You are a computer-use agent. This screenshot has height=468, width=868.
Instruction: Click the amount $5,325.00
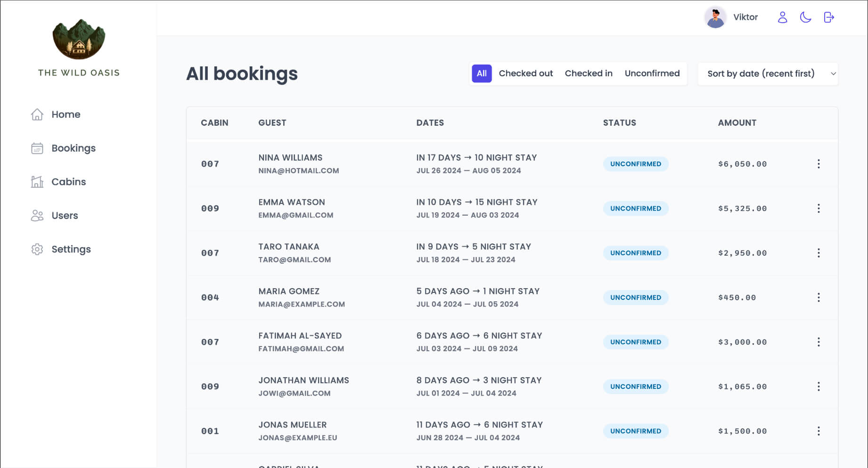pyautogui.click(x=743, y=209)
